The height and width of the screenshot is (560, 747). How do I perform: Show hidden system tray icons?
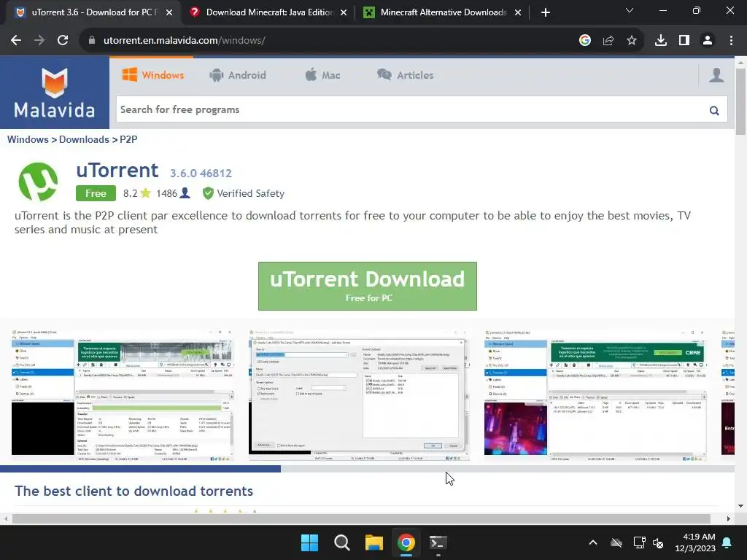pyautogui.click(x=593, y=542)
